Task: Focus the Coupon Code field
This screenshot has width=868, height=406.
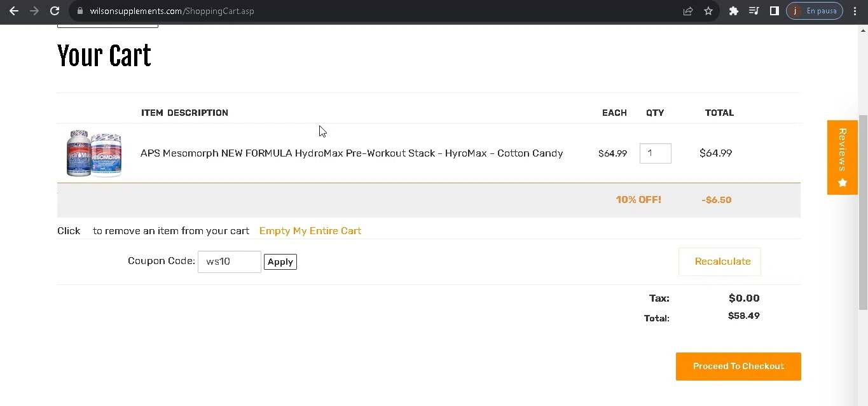Action: (x=230, y=262)
